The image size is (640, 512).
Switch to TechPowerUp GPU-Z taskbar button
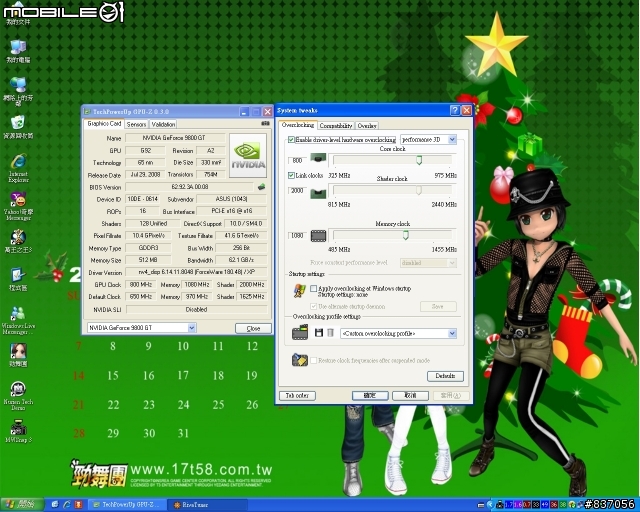(x=127, y=505)
